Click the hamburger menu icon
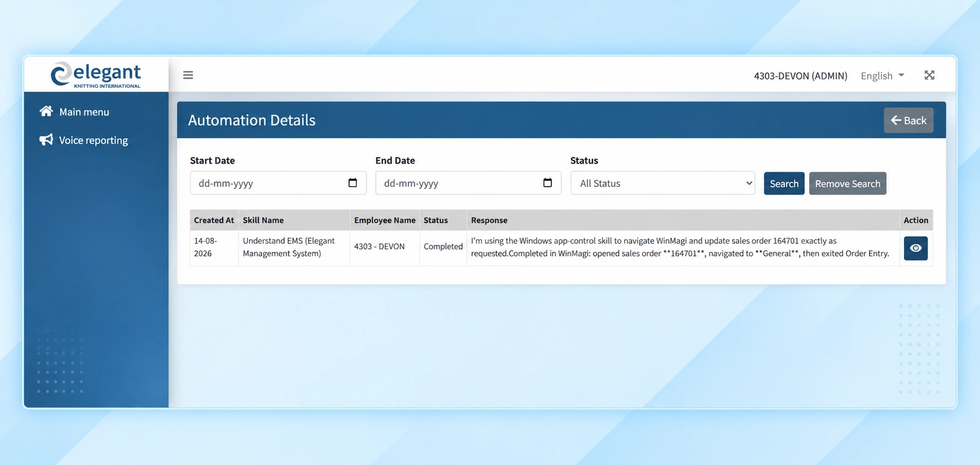This screenshot has height=465, width=980. pyautogui.click(x=188, y=75)
